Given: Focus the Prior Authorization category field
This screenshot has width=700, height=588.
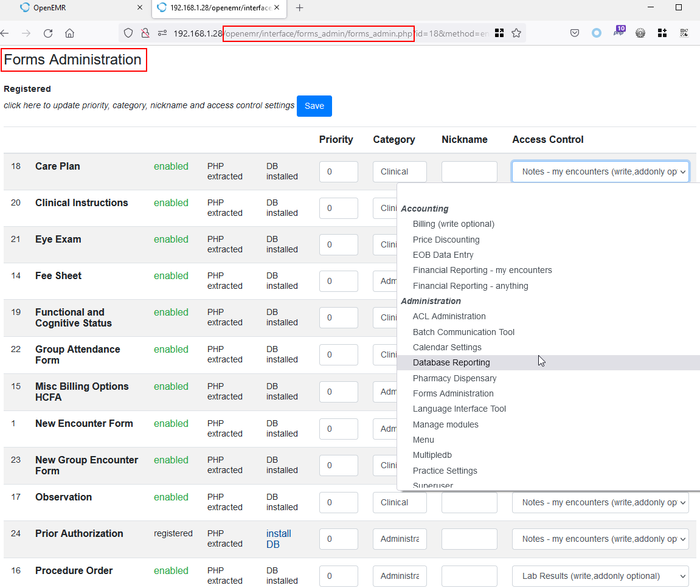Looking at the screenshot, I should (x=400, y=539).
